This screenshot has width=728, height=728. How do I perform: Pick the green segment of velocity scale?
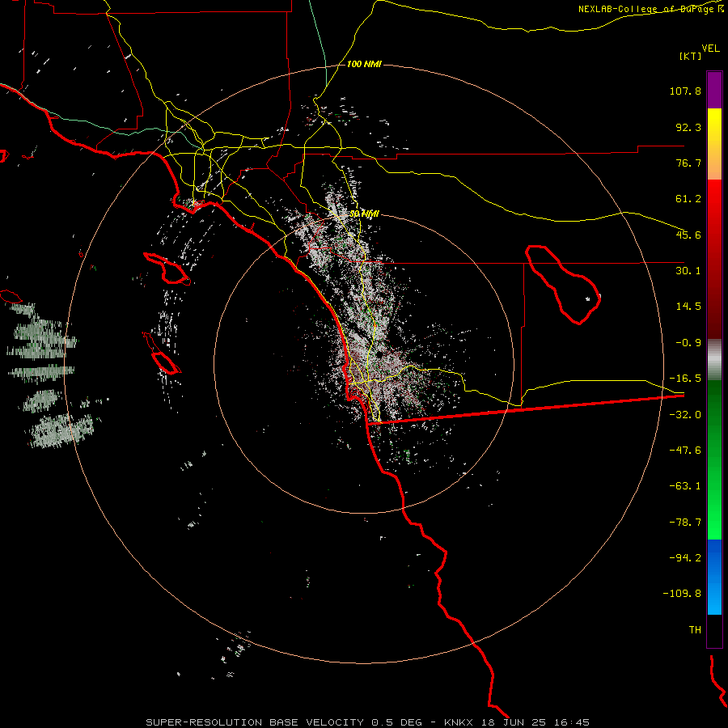(x=714, y=459)
